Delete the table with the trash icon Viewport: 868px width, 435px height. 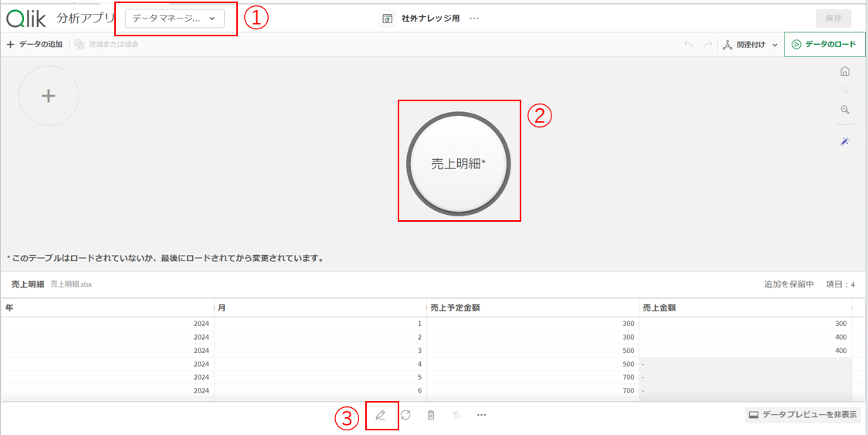[x=431, y=415]
